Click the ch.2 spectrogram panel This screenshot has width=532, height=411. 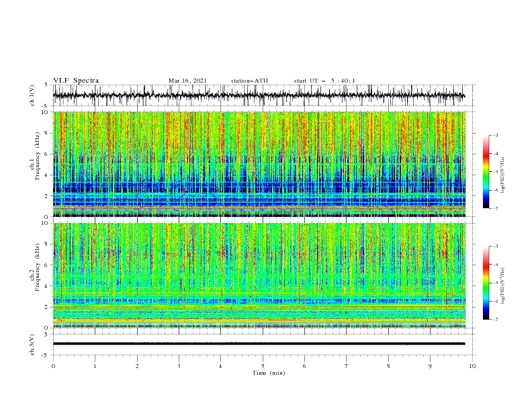tap(259, 275)
